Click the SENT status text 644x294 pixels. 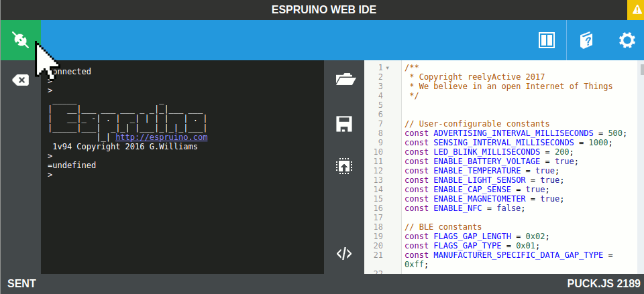(x=21, y=283)
